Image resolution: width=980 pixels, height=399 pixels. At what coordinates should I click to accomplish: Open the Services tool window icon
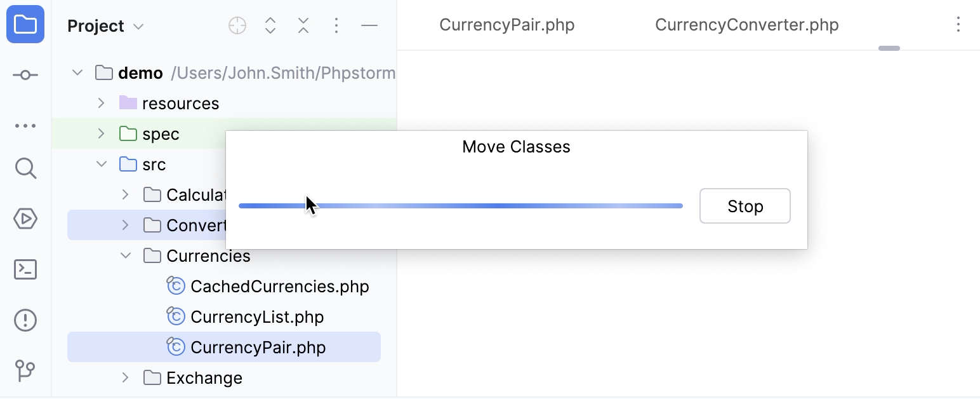tap(25, 219)
